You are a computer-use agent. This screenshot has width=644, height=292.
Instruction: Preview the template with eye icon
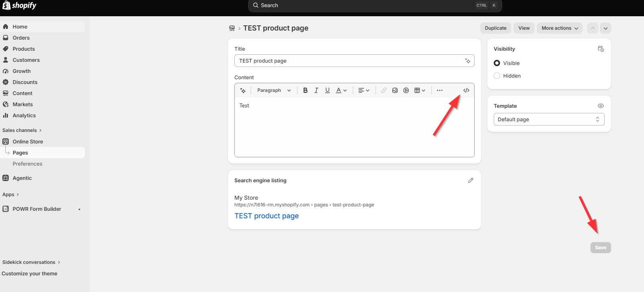601,106
